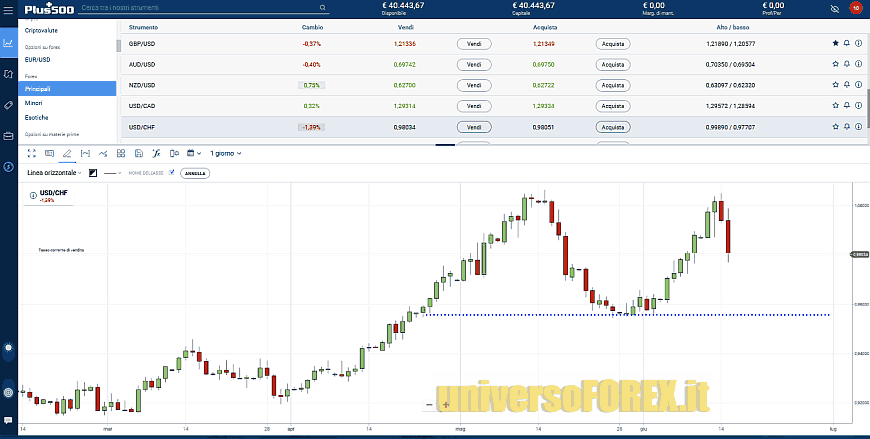Zoom in the chart with plus button

coord(446,405)
